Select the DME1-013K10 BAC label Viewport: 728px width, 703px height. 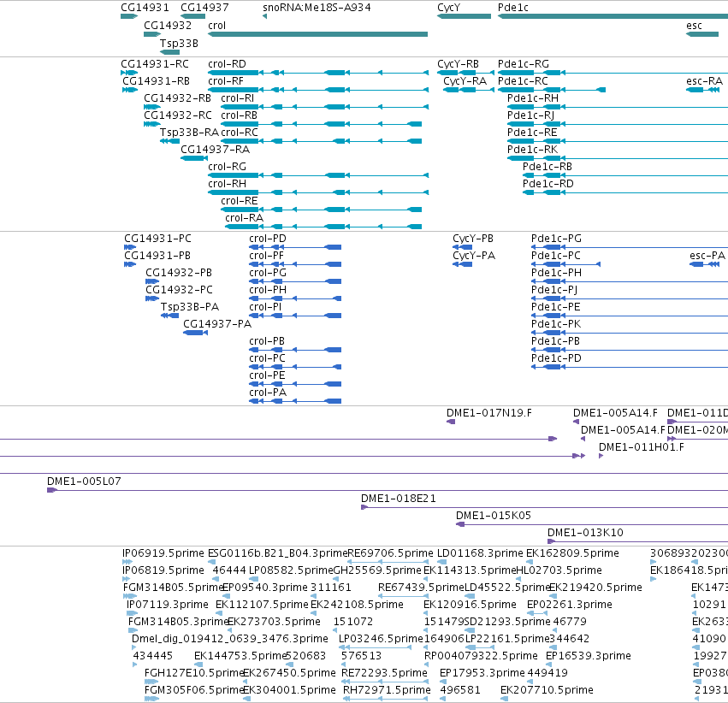click(585, 533)
